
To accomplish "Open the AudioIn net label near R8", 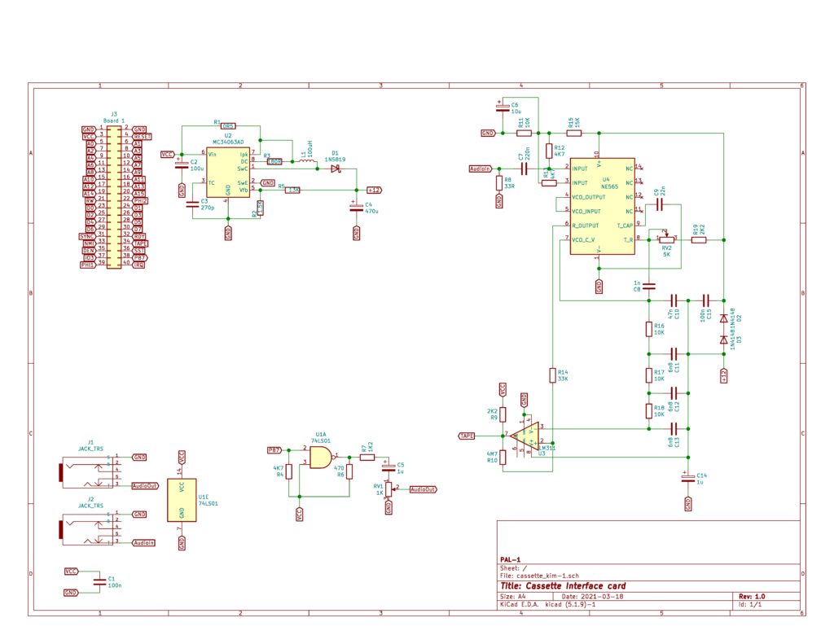I will (x=481, y=167).
